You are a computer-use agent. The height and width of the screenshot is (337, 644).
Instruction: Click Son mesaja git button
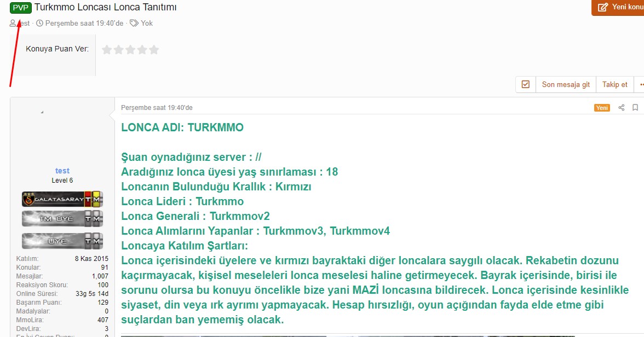pyautogui.click(x=566, y=85)
